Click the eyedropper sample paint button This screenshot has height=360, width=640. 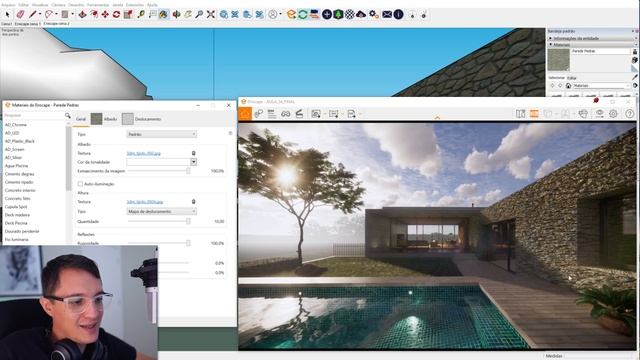pyautogui.click(x=635, y=77)
